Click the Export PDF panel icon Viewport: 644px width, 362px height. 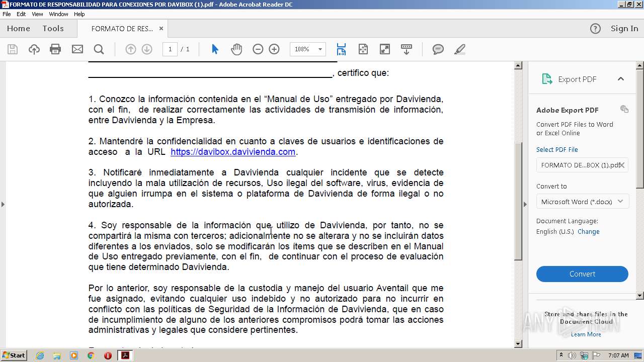tap(546, 79)
